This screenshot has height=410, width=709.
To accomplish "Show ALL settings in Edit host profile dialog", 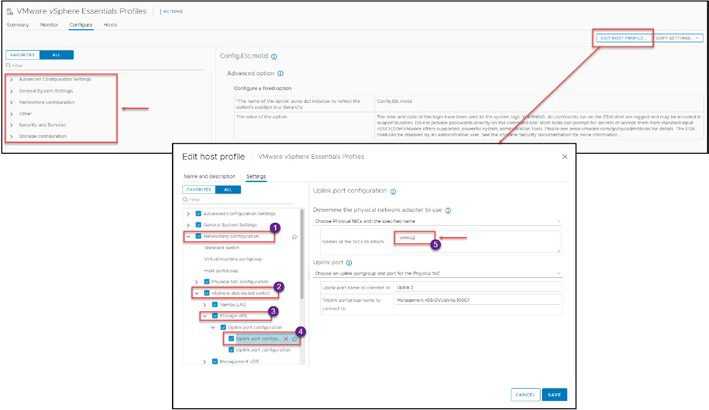I will coord(228,189).
